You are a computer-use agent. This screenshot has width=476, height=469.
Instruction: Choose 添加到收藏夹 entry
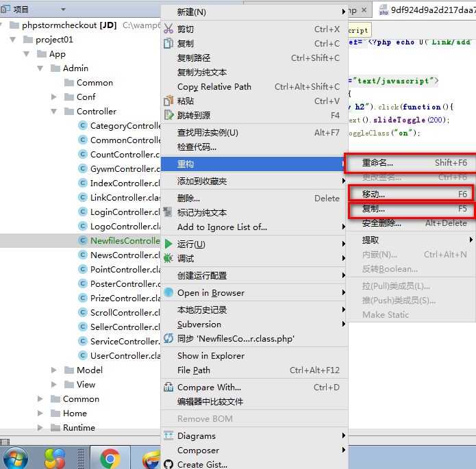pyautogui.click(x=254, y=181)
